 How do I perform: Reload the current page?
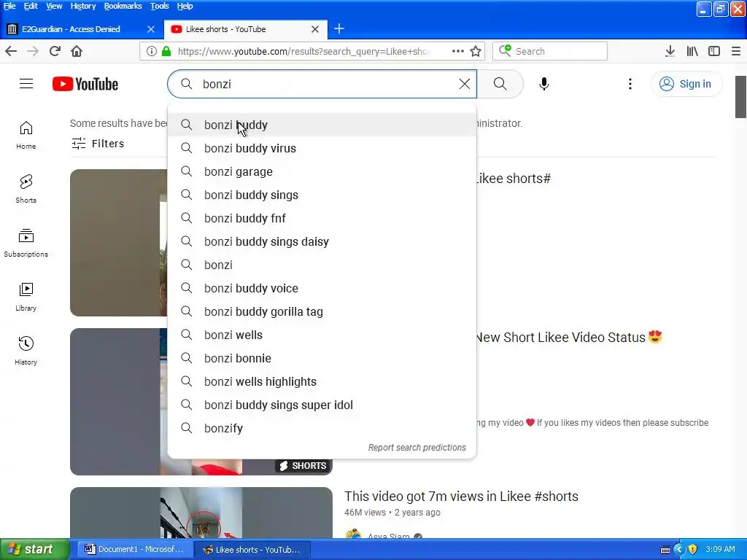55,51
